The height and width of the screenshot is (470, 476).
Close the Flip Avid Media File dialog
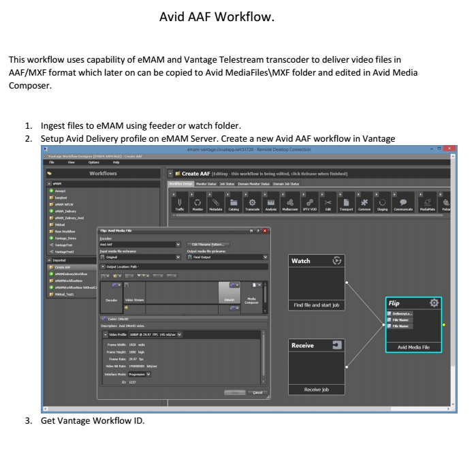265,231
